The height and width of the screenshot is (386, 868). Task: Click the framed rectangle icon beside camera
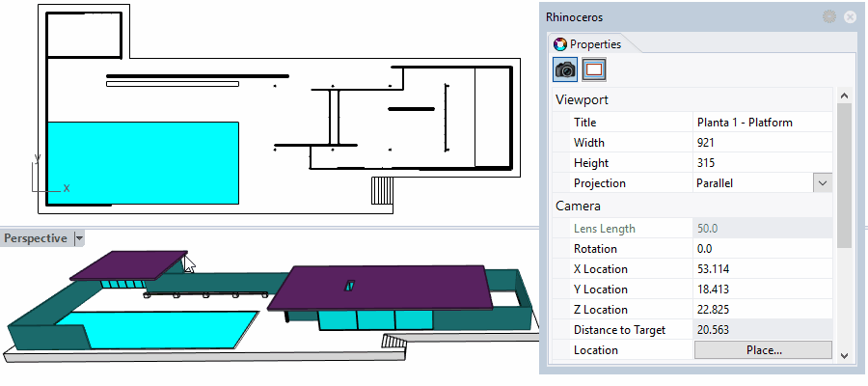[x=593, y=69]
